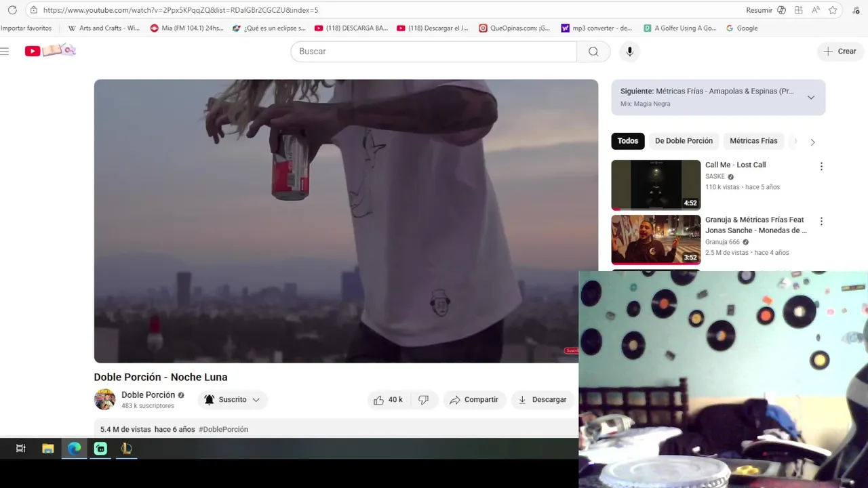
Task: Expand the Siguiente mix playlist chevron
Action: coord(811,98)
